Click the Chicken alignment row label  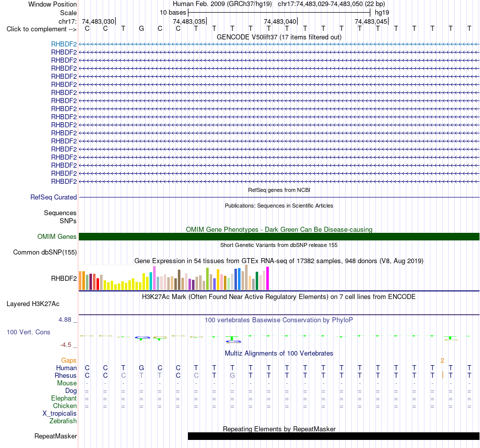click(65, 406)
